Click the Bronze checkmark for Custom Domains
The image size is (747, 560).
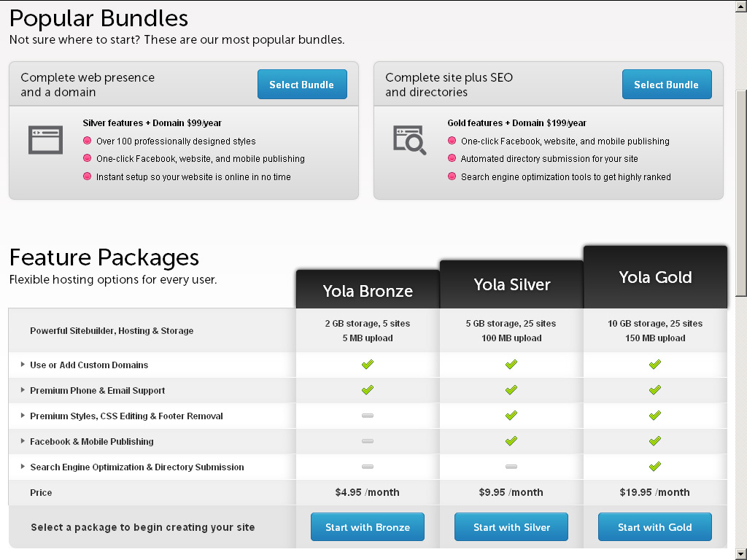click(x=368, y=365)
